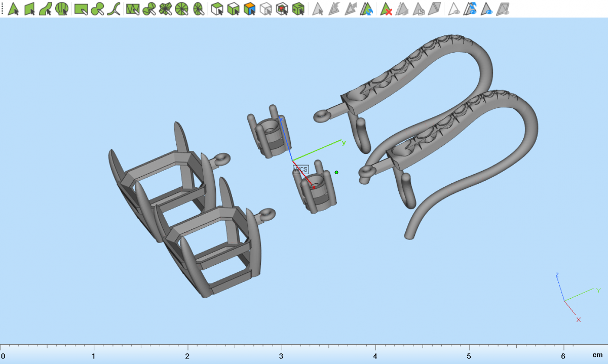Select the Mark Triangle tool

click(x=14, y=9)
